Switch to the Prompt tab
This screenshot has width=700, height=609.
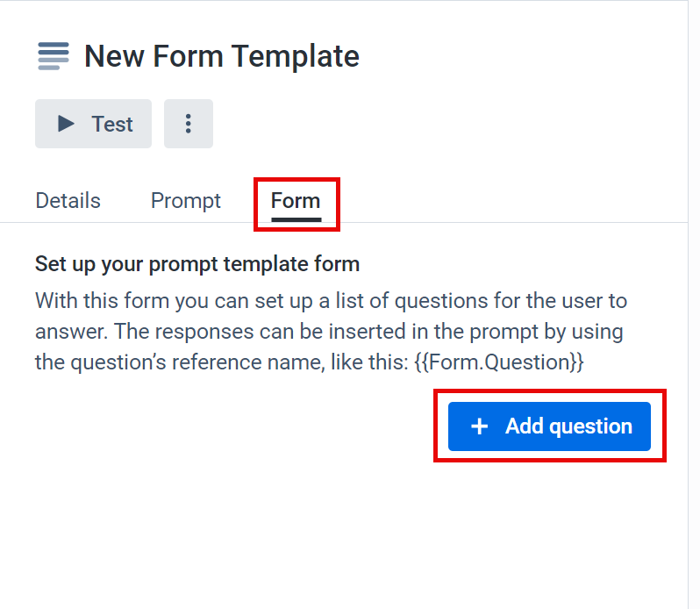[x=186, y=200]
